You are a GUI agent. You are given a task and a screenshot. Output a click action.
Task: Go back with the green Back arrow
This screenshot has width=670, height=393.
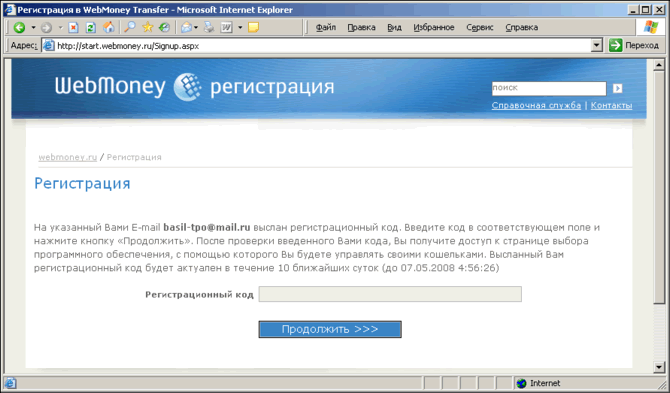[19, 27]
